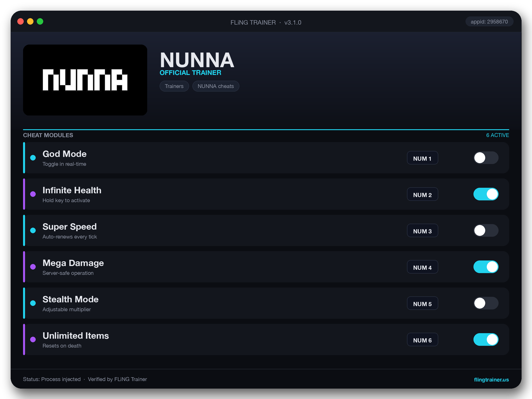Enable the God Mode toggle

coord(486,158)
